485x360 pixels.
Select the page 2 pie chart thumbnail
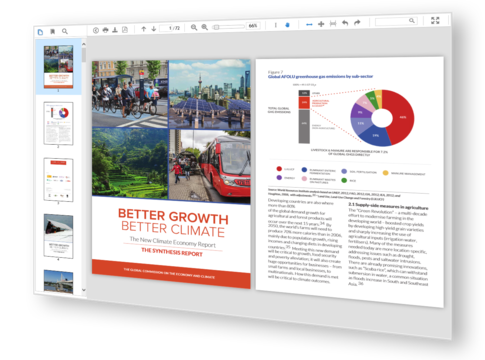pos(58,123)
